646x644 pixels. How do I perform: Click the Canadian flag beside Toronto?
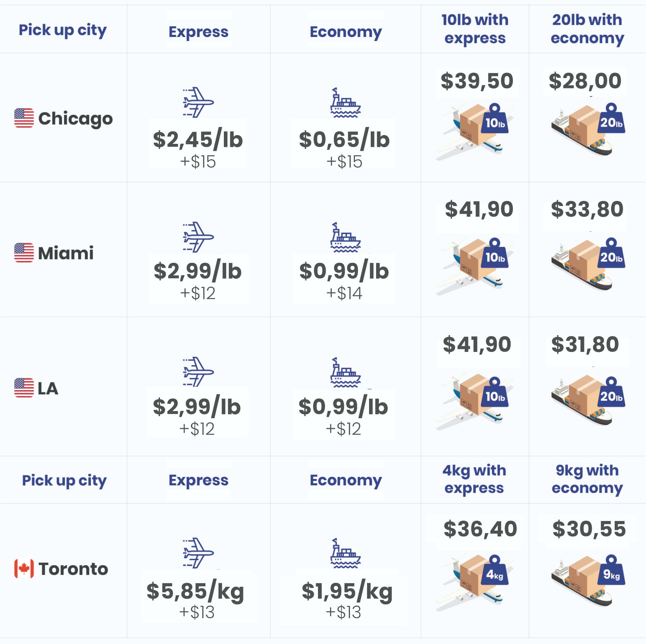tap(24, 568)
